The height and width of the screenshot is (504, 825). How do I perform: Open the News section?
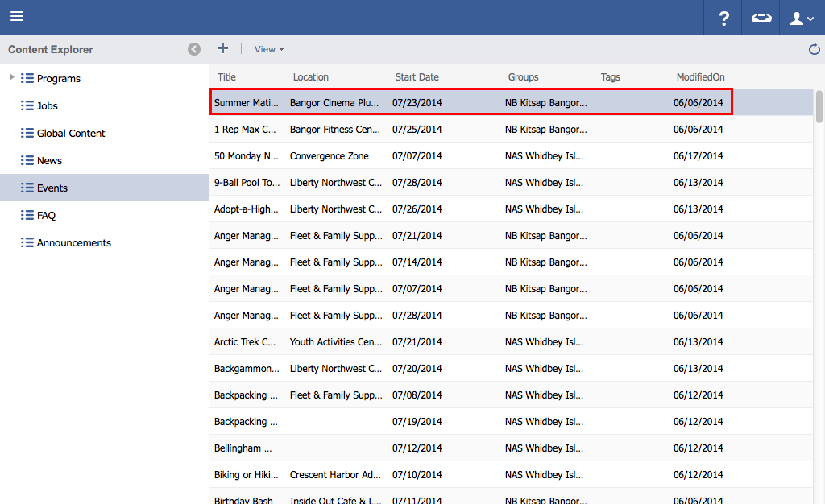tap(49, 161)
